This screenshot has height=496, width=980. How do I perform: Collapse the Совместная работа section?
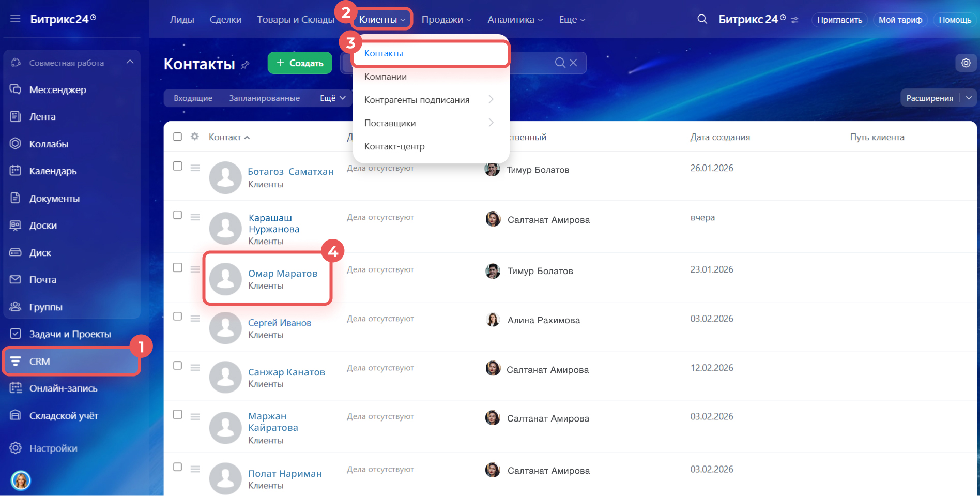pos(130,62)
